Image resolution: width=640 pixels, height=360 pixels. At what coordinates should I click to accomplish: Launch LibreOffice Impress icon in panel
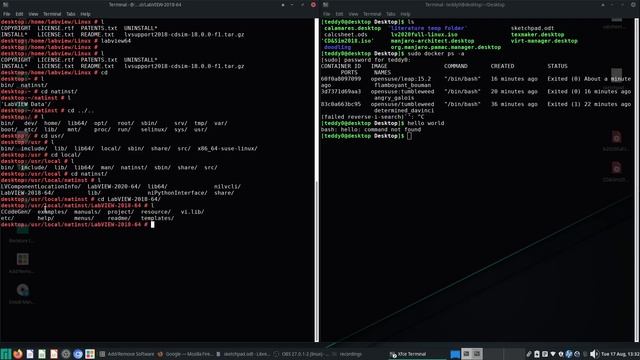(54, 354)
